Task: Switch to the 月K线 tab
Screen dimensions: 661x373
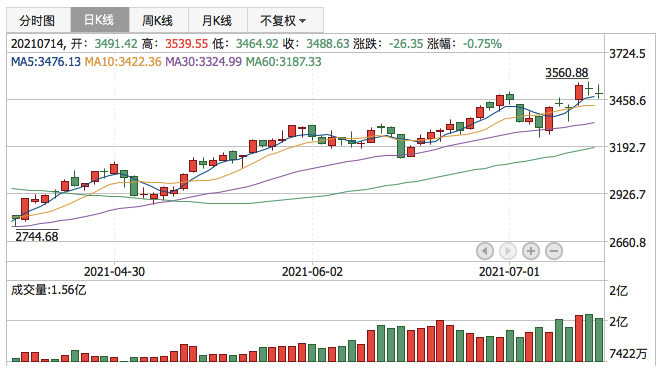Action: tap(218, 20)
